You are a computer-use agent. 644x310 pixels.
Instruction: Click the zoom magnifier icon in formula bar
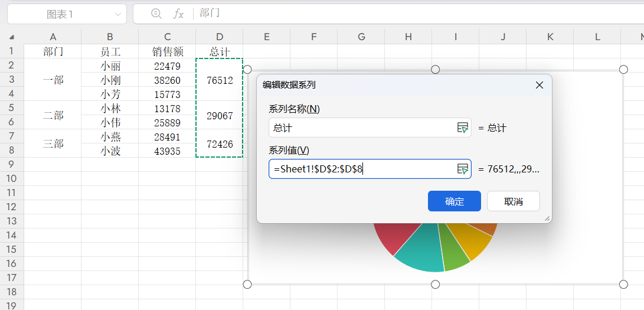(156, 14)
